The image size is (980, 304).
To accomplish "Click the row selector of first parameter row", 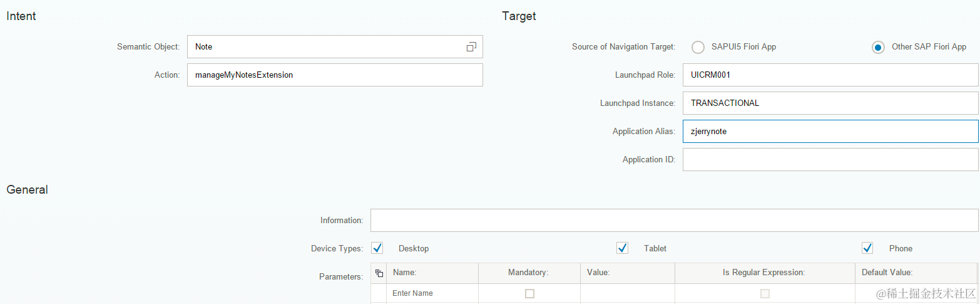I will [379, 293].
